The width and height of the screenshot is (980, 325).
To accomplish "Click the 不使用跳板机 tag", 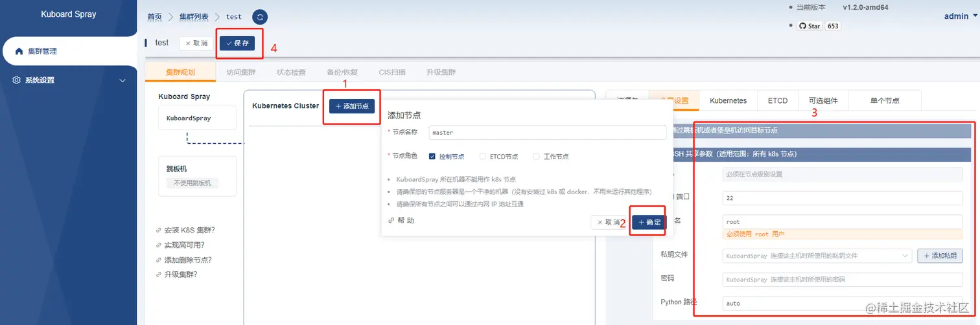I will [x=192, y=183].
